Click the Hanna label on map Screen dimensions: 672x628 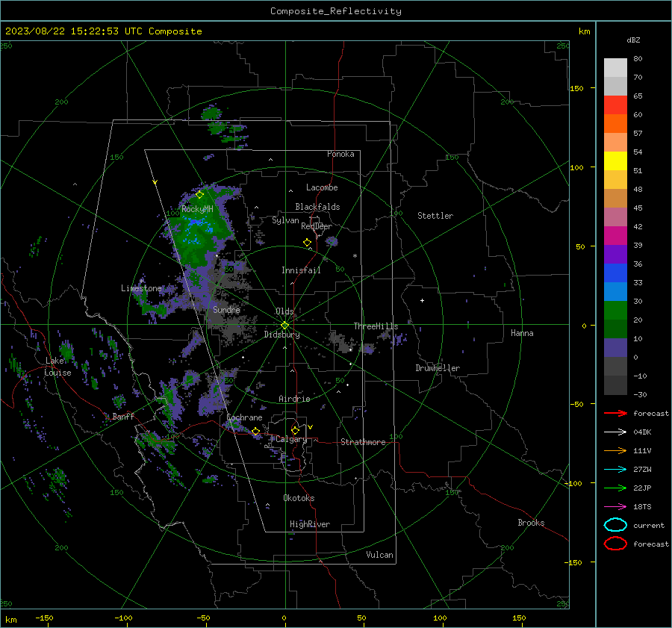point(522,333)
